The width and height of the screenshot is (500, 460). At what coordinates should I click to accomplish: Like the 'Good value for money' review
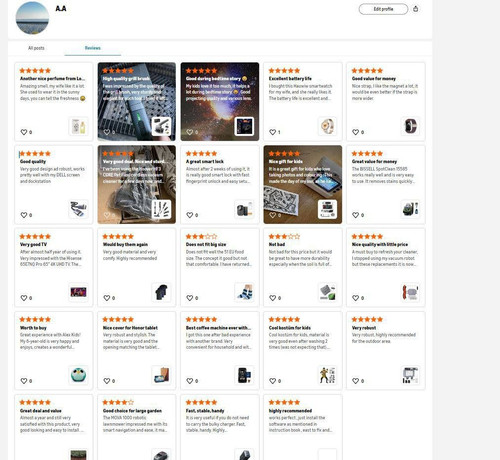pos(356,132)
